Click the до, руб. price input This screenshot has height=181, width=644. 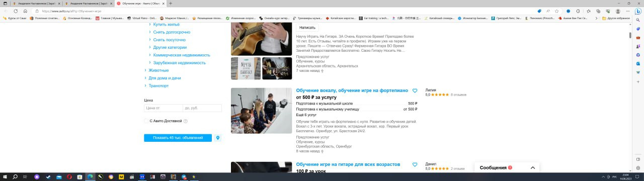[202, 108]
